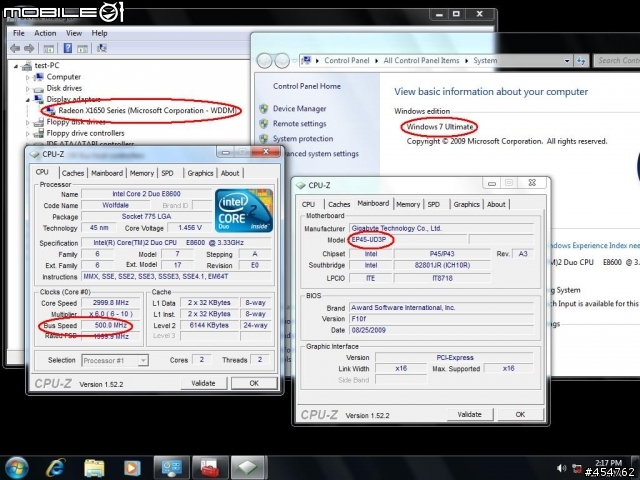
Task: Expand the Floppy drive controllers node
Action: point(27,133)
